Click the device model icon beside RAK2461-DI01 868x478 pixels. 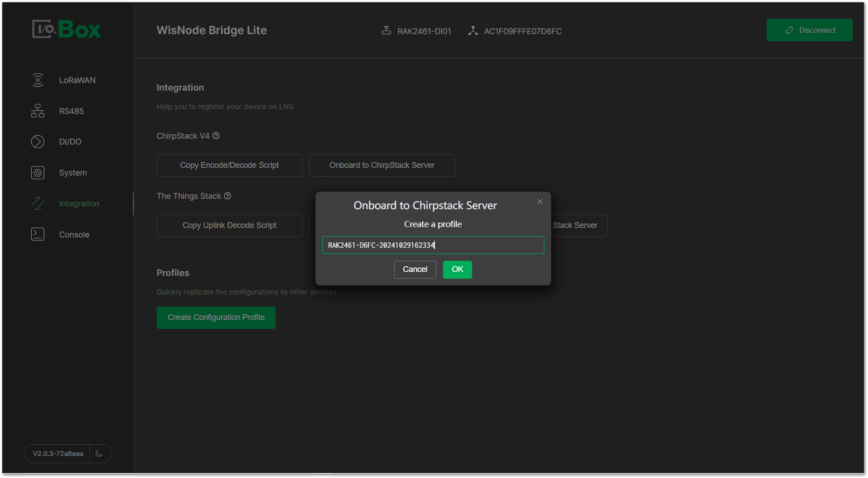click(386, 31)
